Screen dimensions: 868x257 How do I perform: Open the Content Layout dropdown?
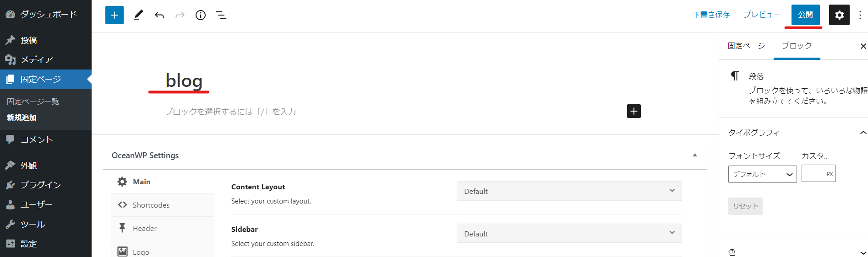point(569,191)
